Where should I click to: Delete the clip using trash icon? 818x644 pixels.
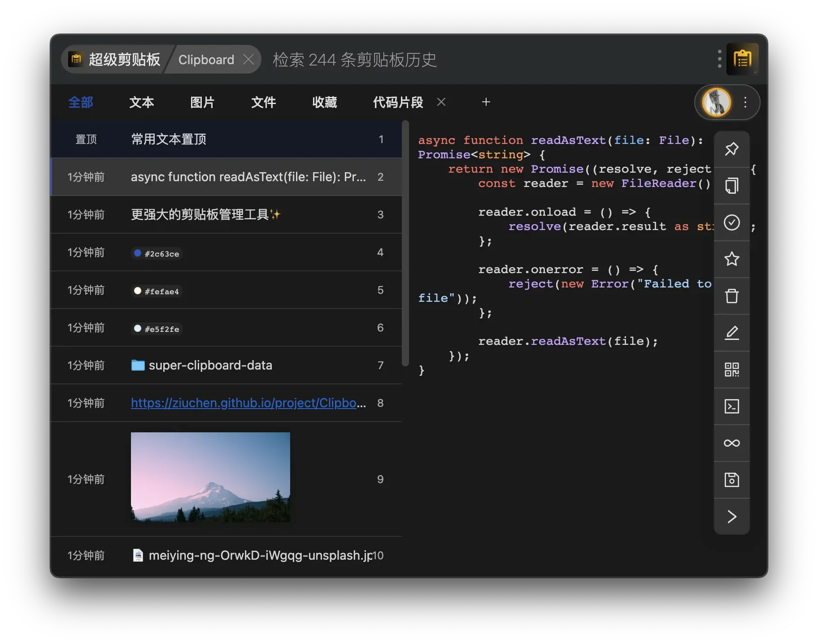[731, 296]
